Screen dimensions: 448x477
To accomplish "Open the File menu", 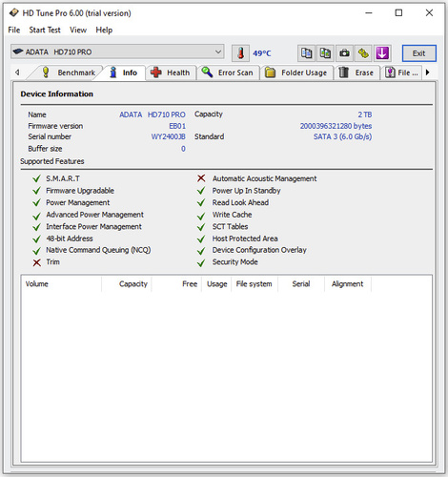I will click(x=14, y=30).
